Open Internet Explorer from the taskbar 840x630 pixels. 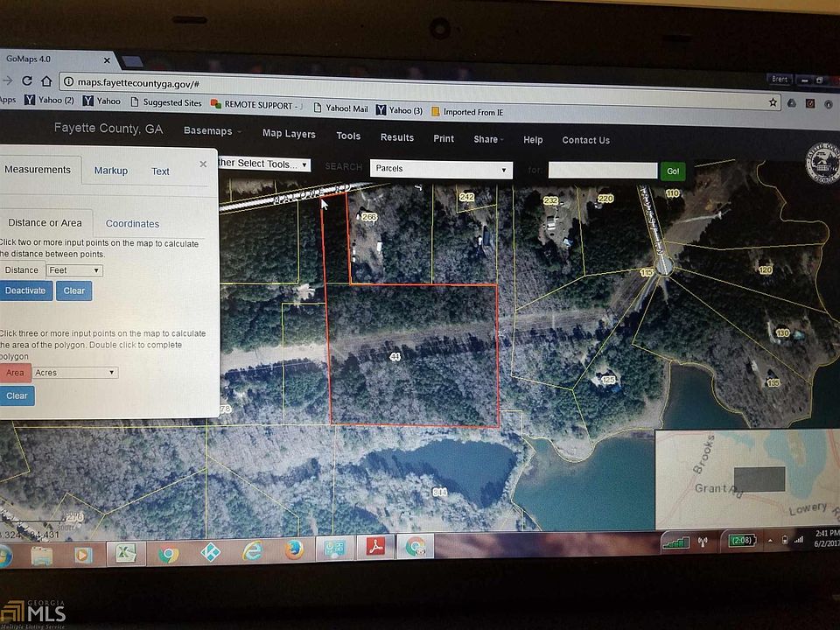pyautogui.click(x=252, y=551)
